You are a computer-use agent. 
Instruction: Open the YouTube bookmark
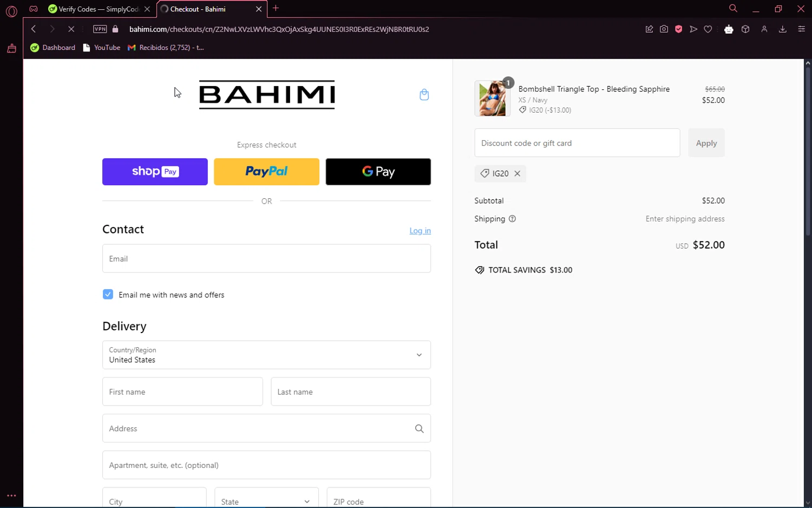tap(102, 48)
